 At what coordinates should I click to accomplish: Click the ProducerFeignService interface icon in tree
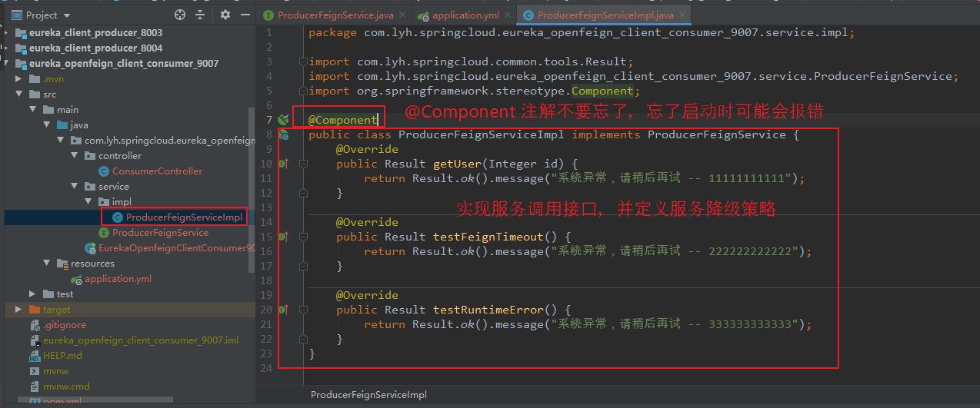point(104,233)
